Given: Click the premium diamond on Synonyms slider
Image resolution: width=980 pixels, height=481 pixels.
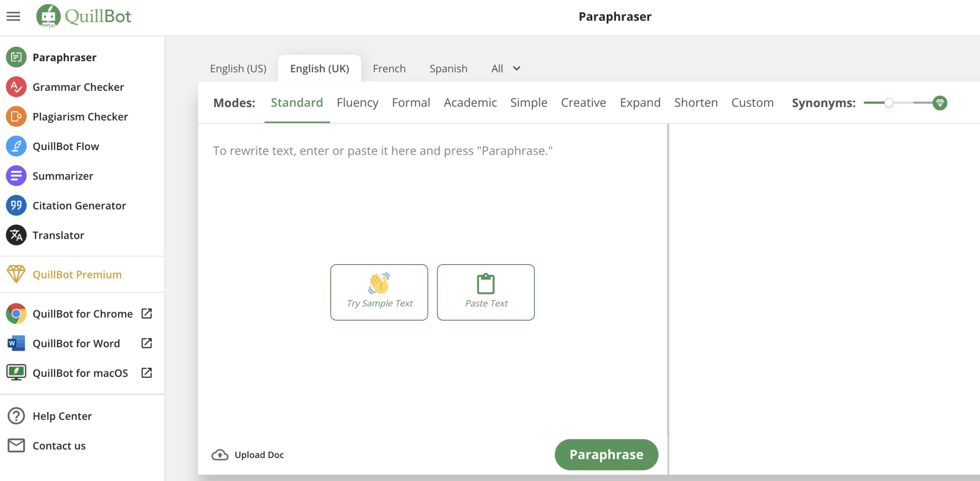Looking at the screenshot, I should click(x=940, y=103).
